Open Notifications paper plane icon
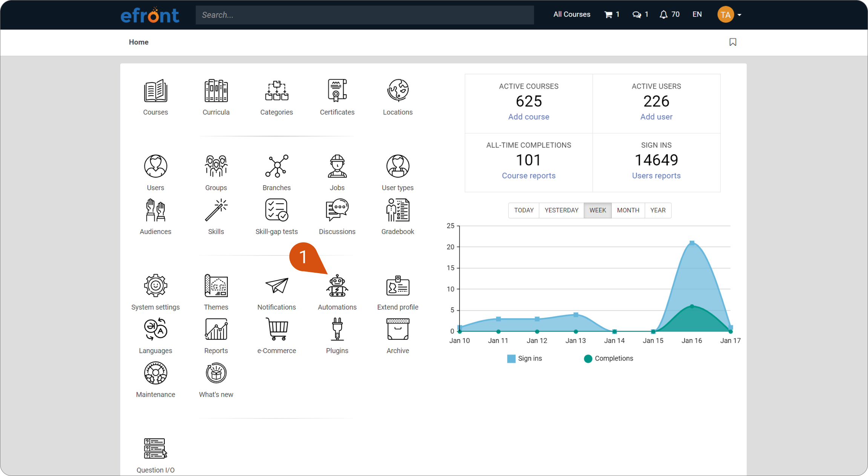Screen dimensions: 868x476 tap(276, 286)
